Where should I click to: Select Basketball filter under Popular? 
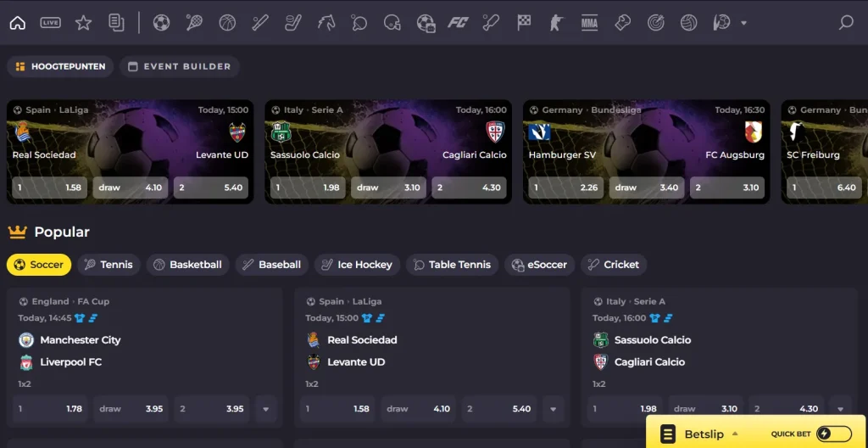click(x=187, y=265)
